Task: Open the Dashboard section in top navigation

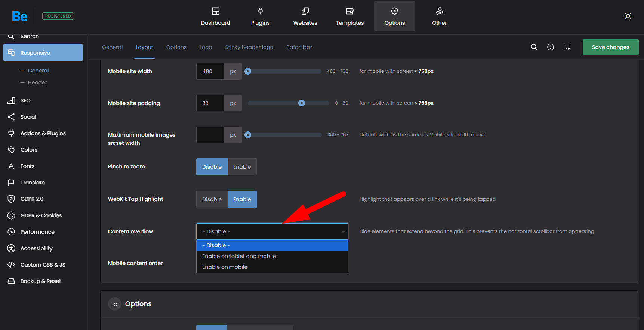Action: (216, 16)
